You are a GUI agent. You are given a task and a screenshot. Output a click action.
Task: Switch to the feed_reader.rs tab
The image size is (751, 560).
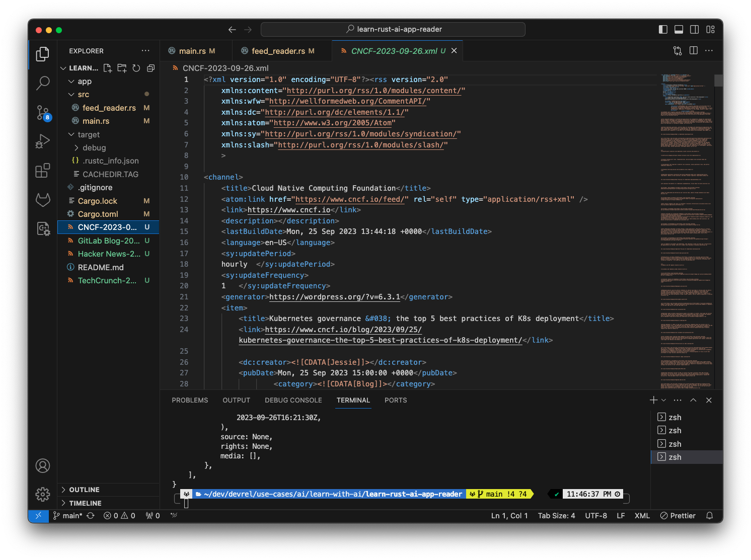[277, 50]
